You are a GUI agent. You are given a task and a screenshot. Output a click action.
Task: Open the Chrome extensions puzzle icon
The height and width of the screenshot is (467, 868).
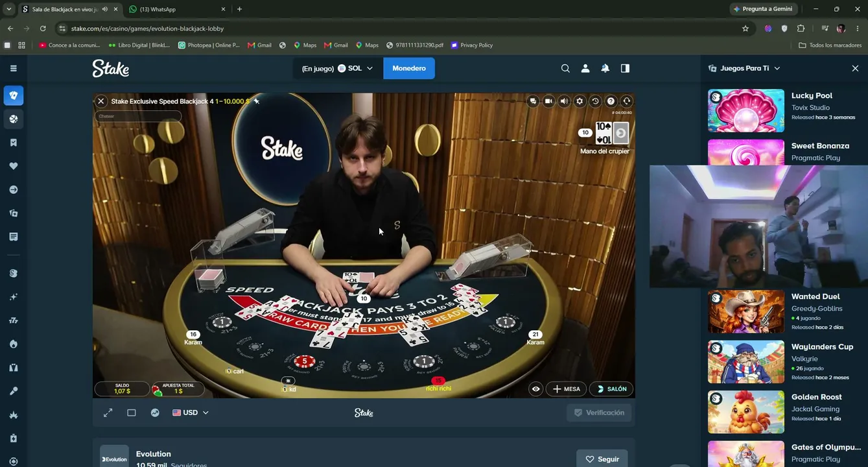click(801, 29)
